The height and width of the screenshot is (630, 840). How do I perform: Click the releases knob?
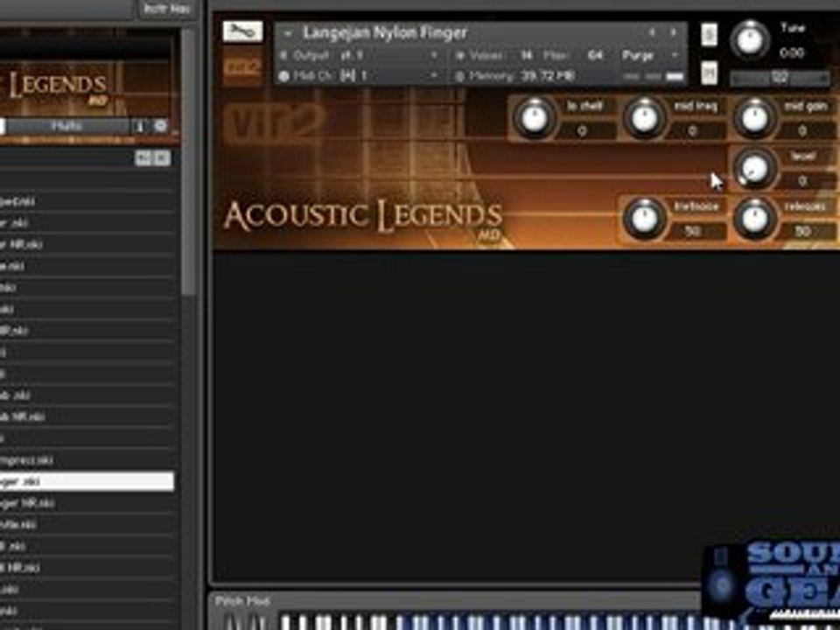pyautogui.click(x=754, y=219)
